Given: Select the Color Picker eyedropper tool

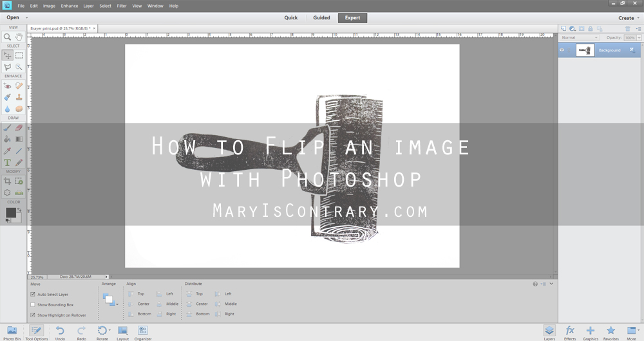Looking at the screenshot, I should [x=7, y=151].
